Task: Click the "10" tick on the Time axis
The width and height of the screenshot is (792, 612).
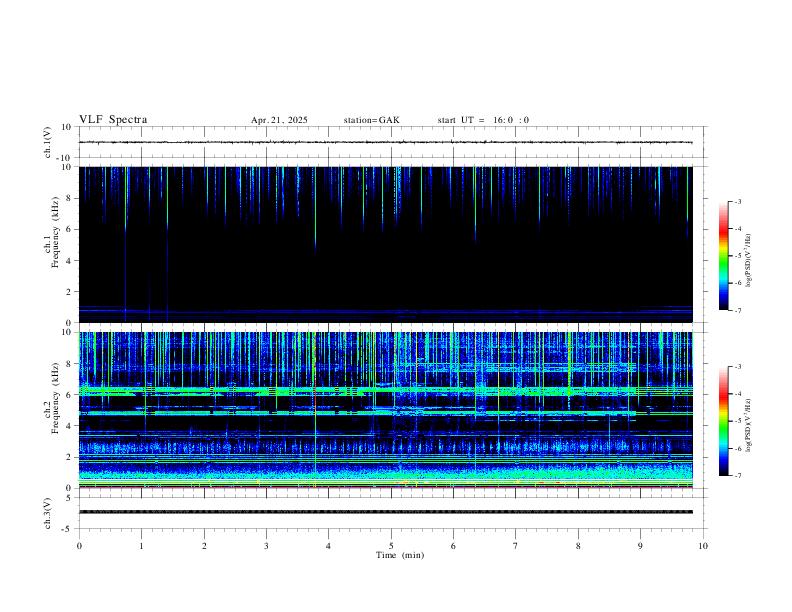Action: pos(703,546)
